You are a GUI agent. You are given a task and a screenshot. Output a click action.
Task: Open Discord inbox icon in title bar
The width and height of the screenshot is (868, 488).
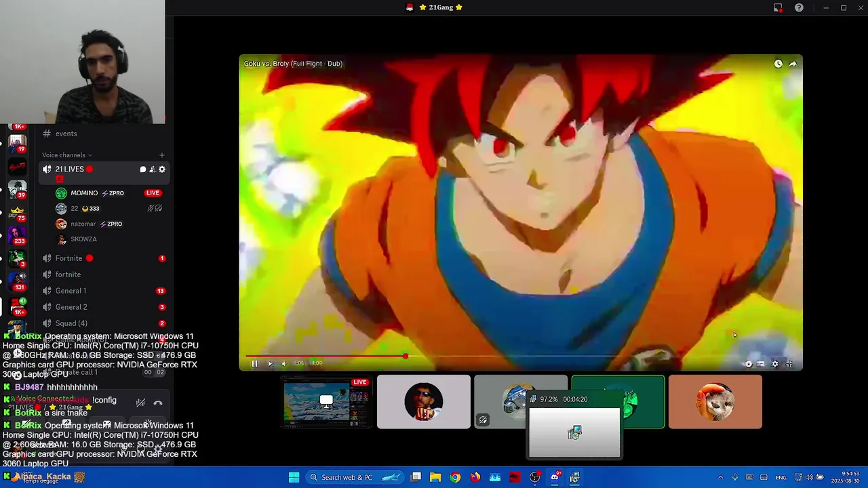pyautogui.click(x=778, y=7)
